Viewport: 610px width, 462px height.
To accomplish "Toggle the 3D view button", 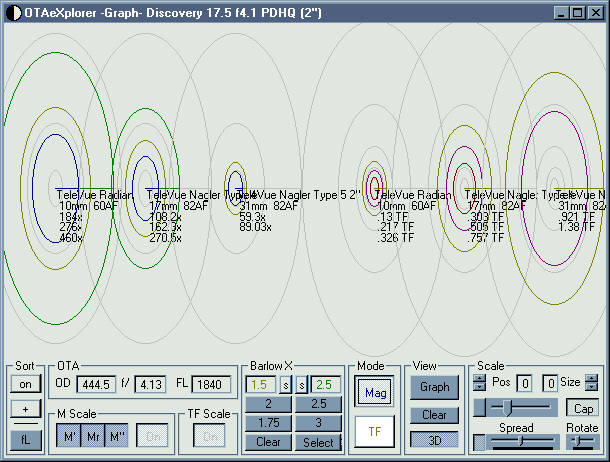I will coord(435,440).
